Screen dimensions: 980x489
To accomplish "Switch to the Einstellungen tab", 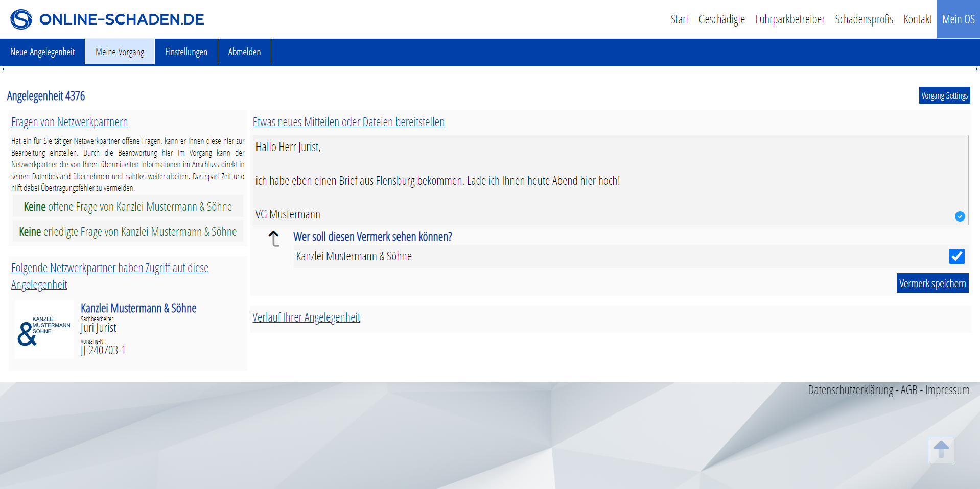I will (x=186, y=52).
